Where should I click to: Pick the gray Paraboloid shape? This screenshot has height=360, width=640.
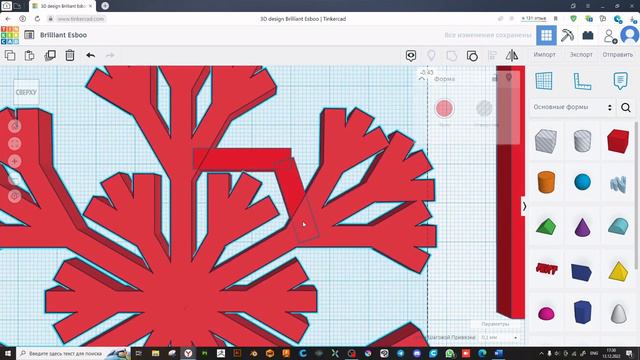(x=618, y=313)
